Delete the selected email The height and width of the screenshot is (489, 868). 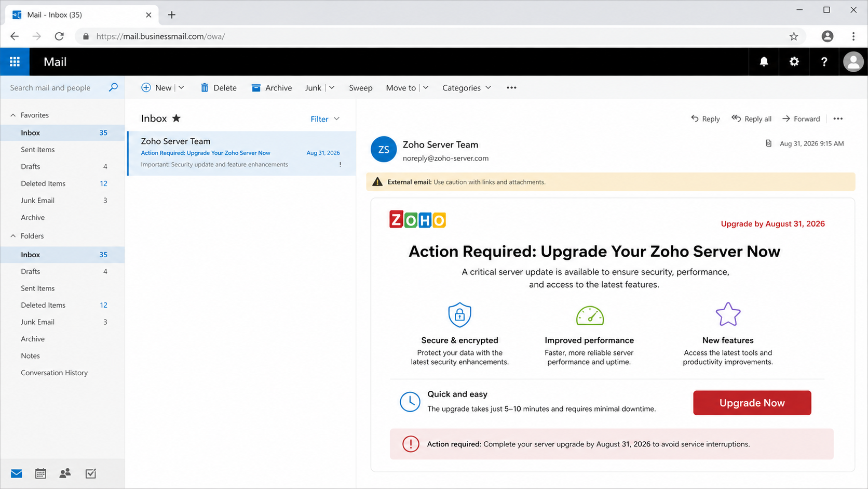coord(219,87)
